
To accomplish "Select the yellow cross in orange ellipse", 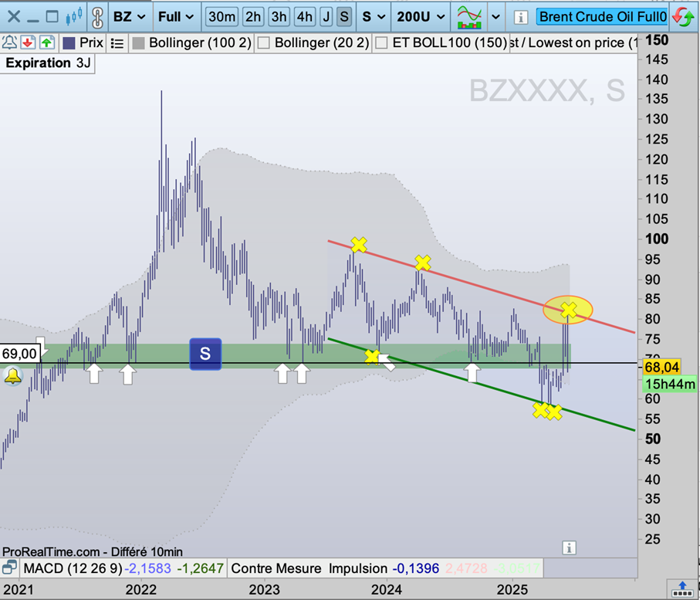I will [x=568, y=310].
